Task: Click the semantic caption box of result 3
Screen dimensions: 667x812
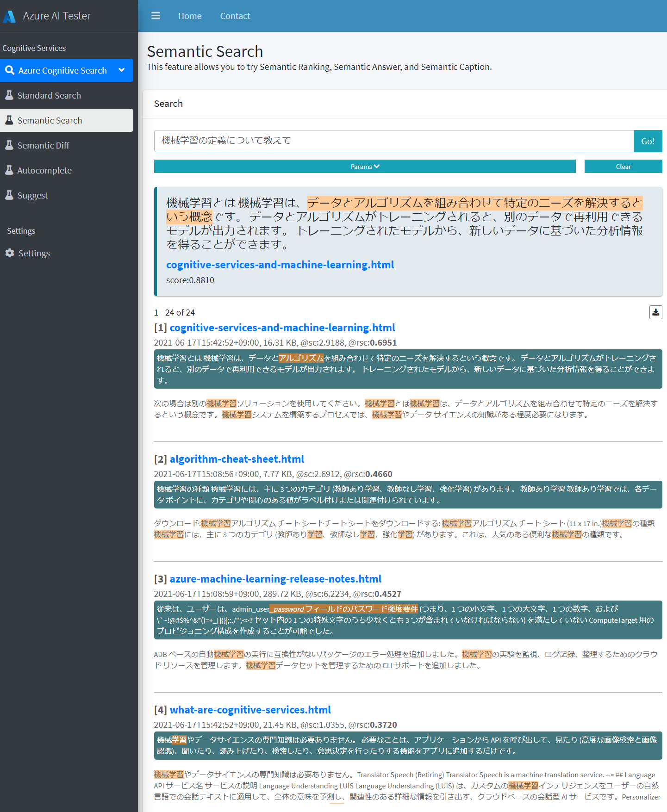Action: 408,620
